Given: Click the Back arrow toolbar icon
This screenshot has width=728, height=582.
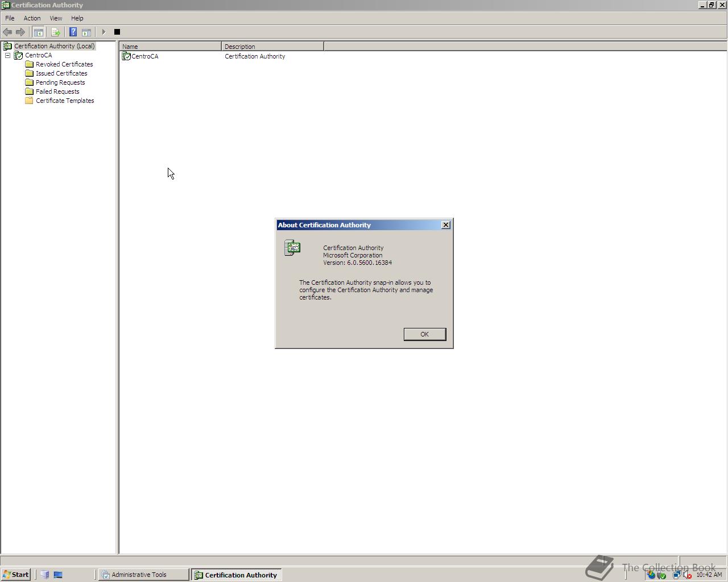Looking at the screenshot, I should pyautogui.click(x=7, y=32).
